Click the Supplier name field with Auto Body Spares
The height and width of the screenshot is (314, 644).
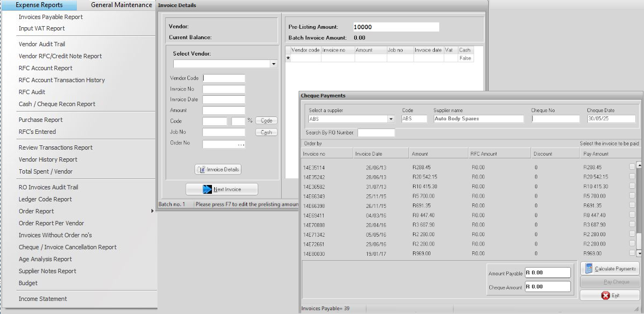pyautogui.click(x=479, y=119)
